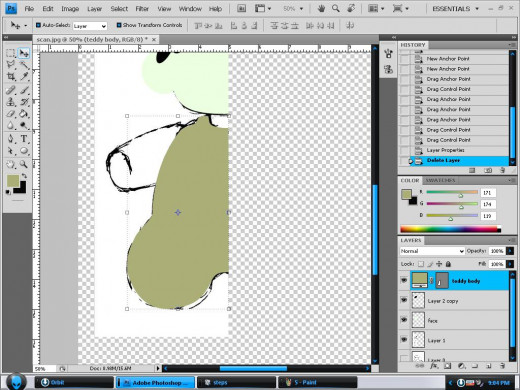Open the Opacity slider arrow
The image size is (520, 390).
click(510, 251)
